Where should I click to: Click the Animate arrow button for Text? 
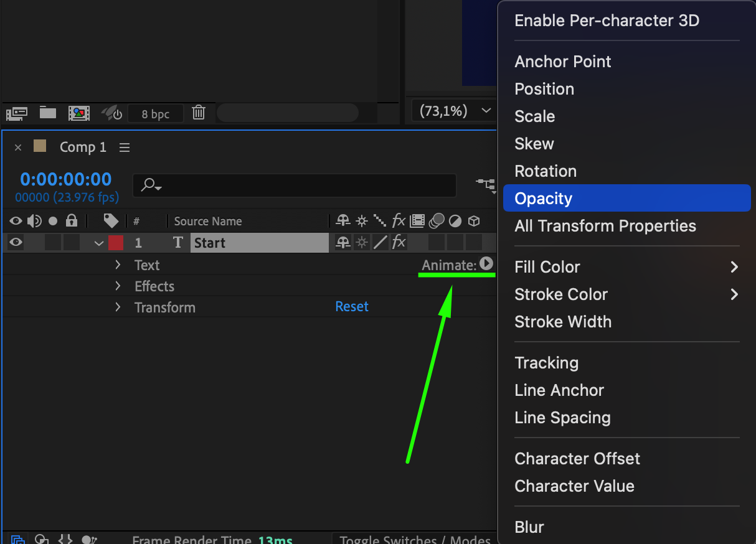(486, 264)
